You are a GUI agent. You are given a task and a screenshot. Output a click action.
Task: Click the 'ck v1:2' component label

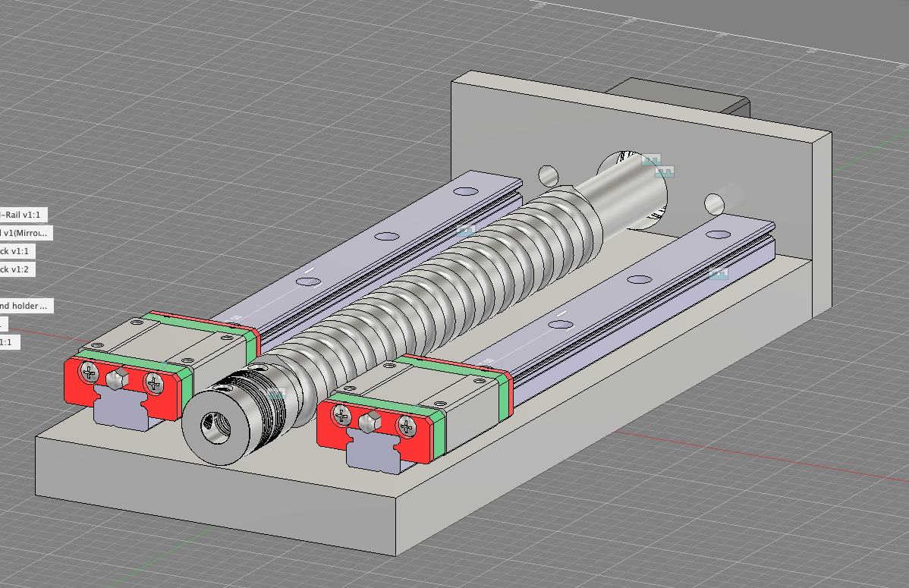pyautogui.click(x=17, y=269)
